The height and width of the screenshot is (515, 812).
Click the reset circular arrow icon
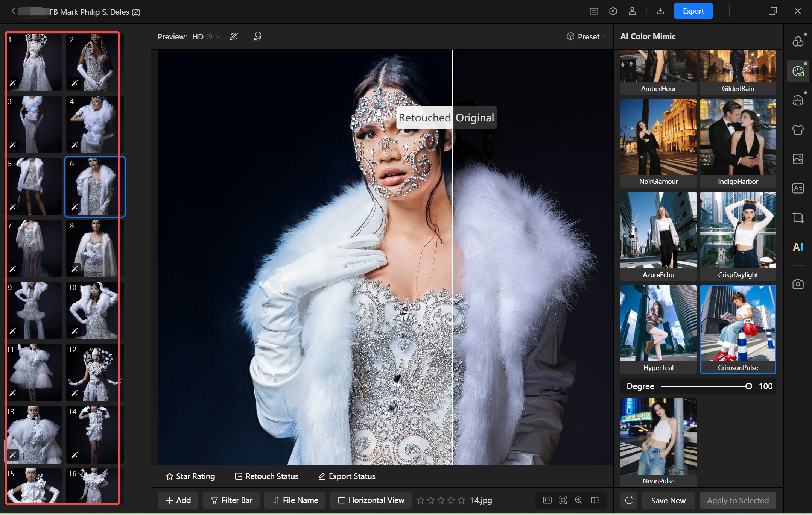click(x=629, y=500)
